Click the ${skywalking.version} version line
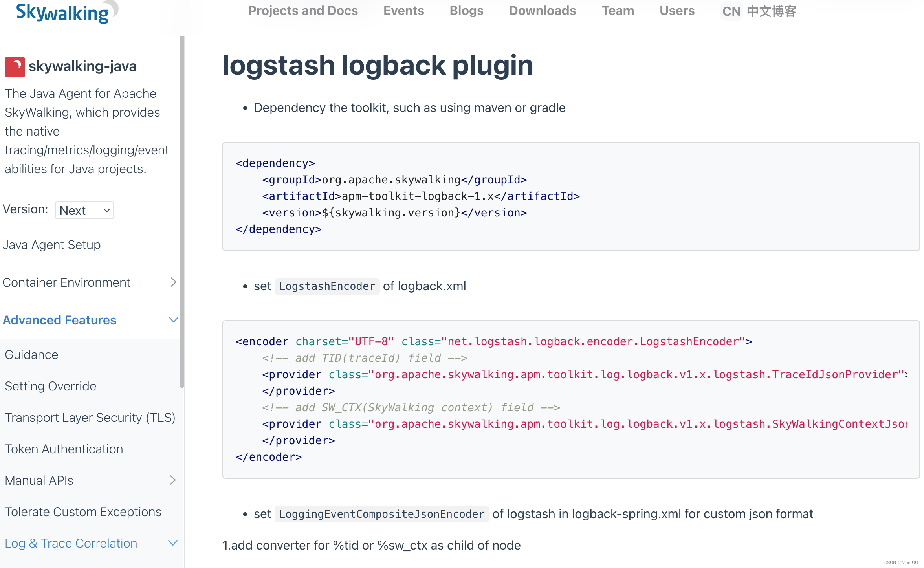924x568 pixels. [394, 213]
